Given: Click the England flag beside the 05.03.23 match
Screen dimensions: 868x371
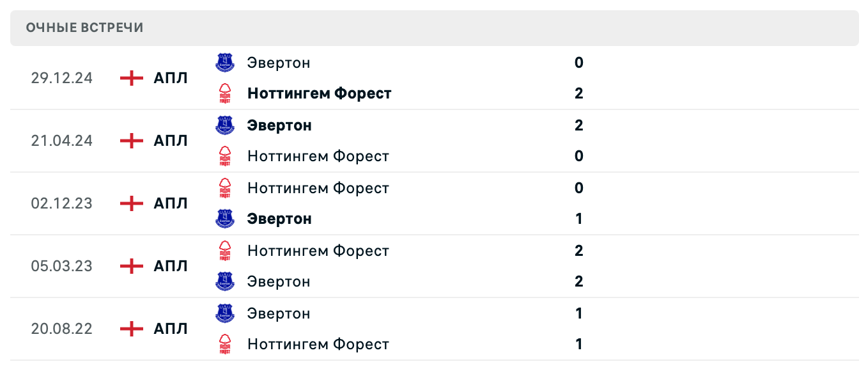Looking at the screenshot, I should [130, 265].
